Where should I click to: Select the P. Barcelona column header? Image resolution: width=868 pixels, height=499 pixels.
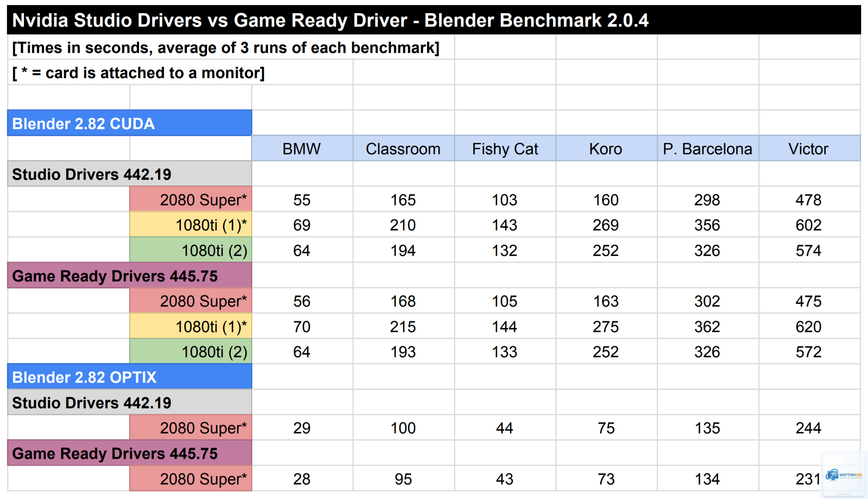(708, 149)
